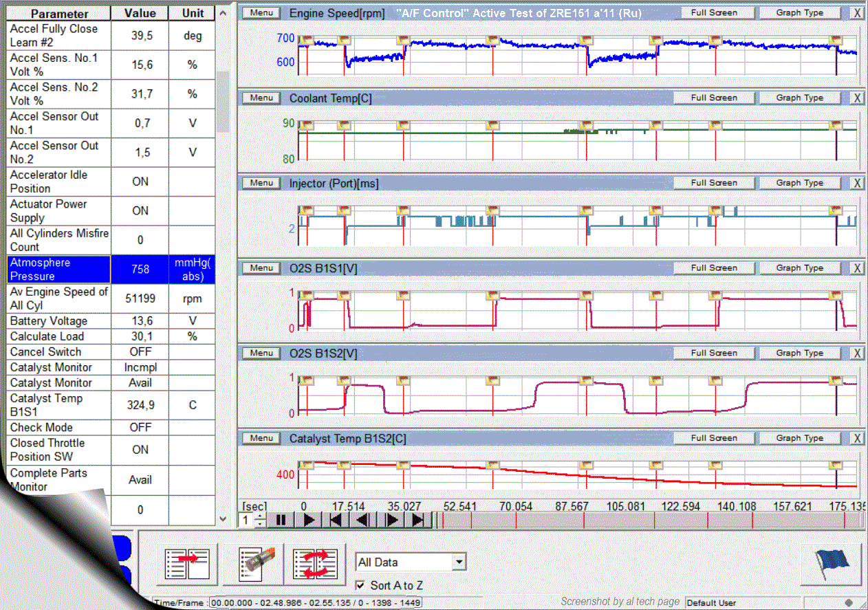Open Menu for O2S B1S1 graph
Screen dimensions: 868x610
click(261, 268)
